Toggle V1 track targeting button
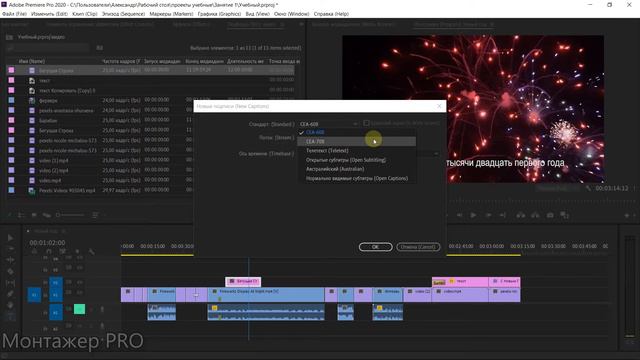The image size is (640, 360). (x=56, y=295)
